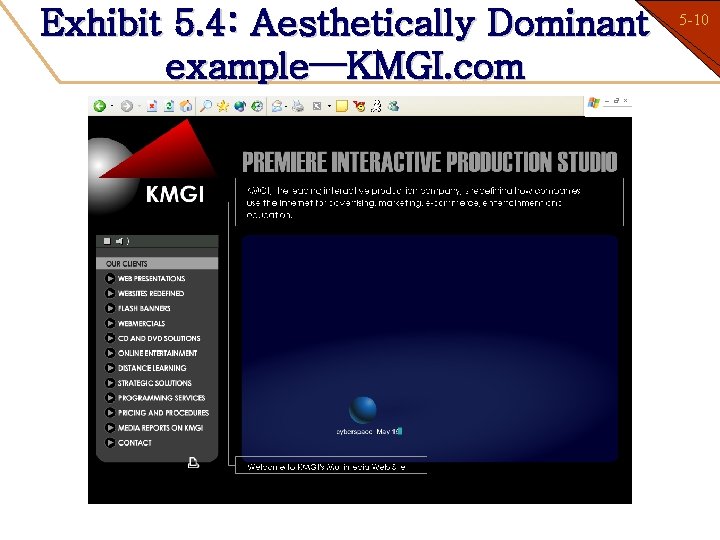Open the WEBSITES REDEFINED menu item
This screenshot has height=540, width=720.
tap(151, 293)
